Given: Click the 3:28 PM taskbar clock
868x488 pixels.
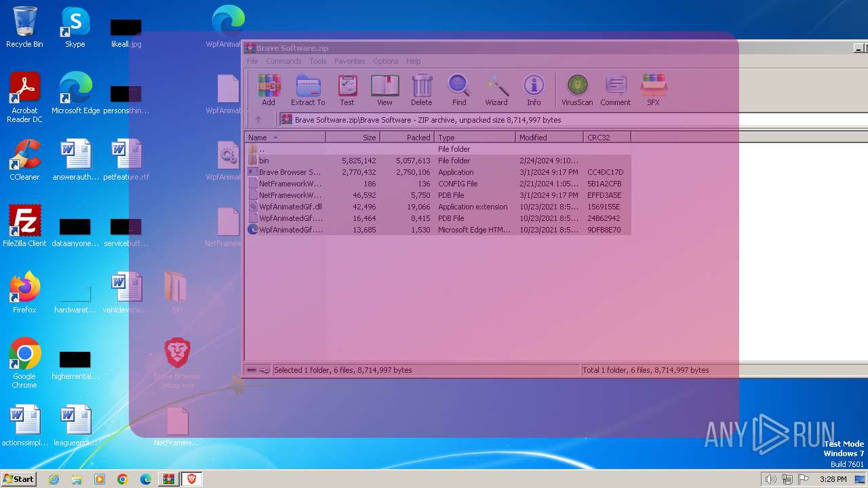Looking at the screenshot, I should pos(833,479).
